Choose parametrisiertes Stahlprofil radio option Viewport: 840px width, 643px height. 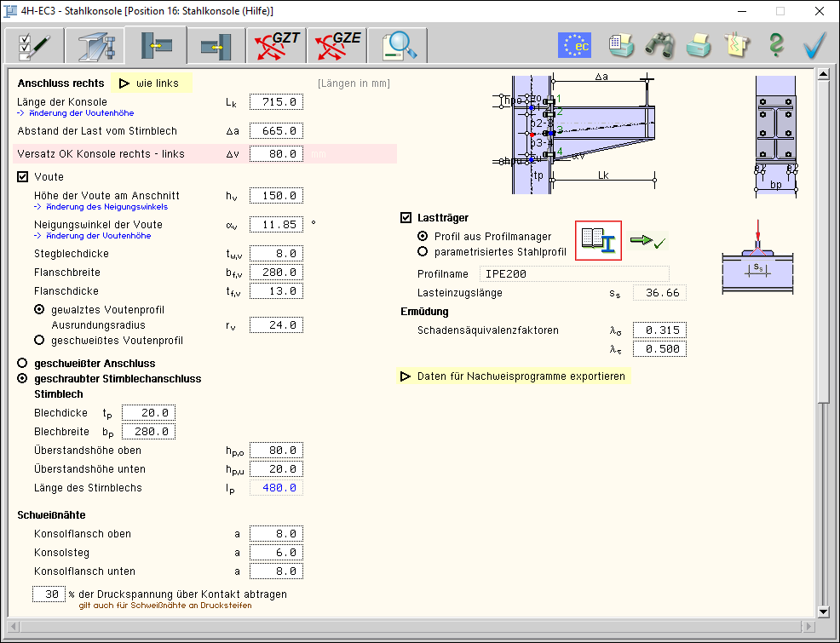(423, 252)
